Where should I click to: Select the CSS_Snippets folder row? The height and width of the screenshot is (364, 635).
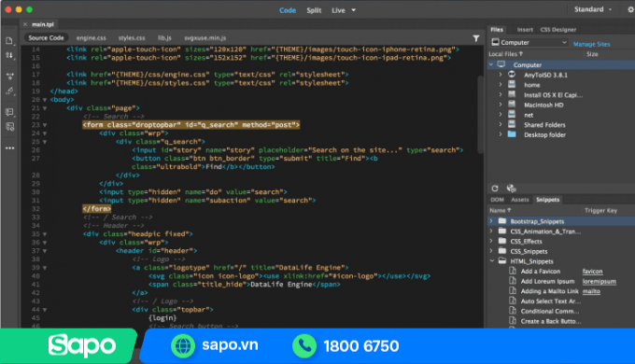(x=561, y=251)
